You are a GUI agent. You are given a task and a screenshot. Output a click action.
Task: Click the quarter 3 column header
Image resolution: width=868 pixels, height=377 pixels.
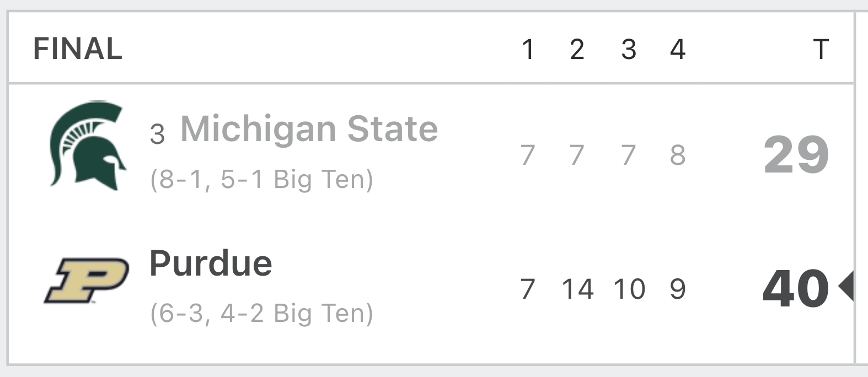pyautogui.click(x=629, y=49)
